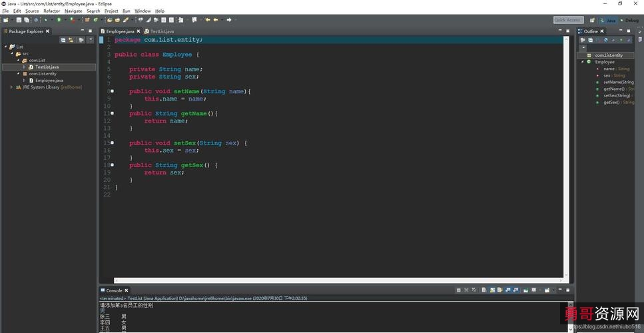
Task: Click the New file toolbar icon
Action: (x=5, y=20)
